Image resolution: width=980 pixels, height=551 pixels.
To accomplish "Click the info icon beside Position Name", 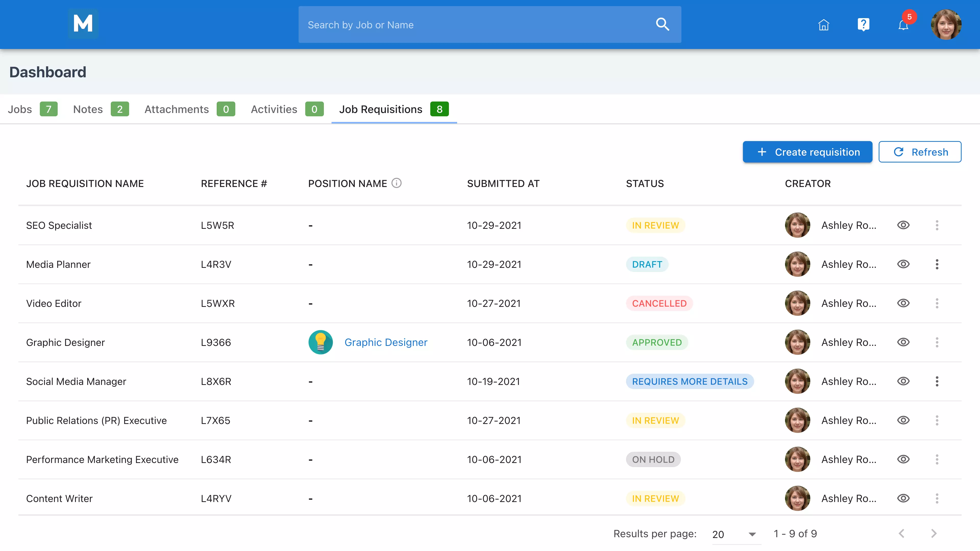I will point(397,183).
